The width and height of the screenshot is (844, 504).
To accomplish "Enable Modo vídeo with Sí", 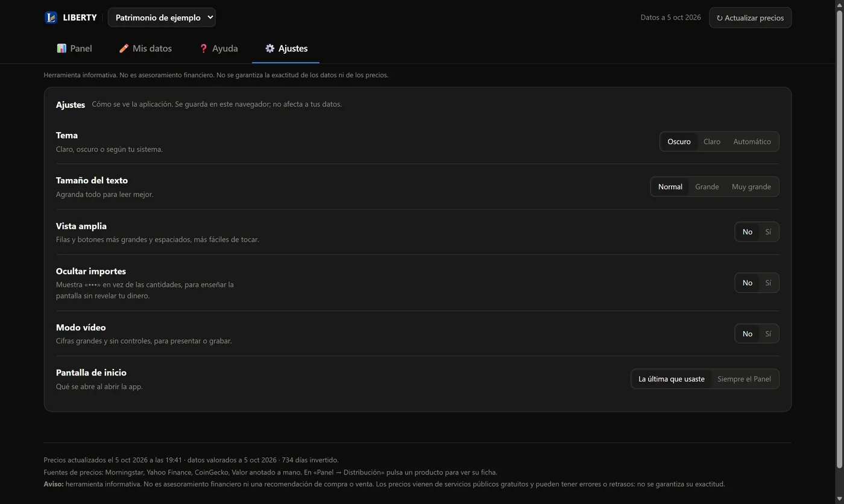I will (x=768, y=334).
